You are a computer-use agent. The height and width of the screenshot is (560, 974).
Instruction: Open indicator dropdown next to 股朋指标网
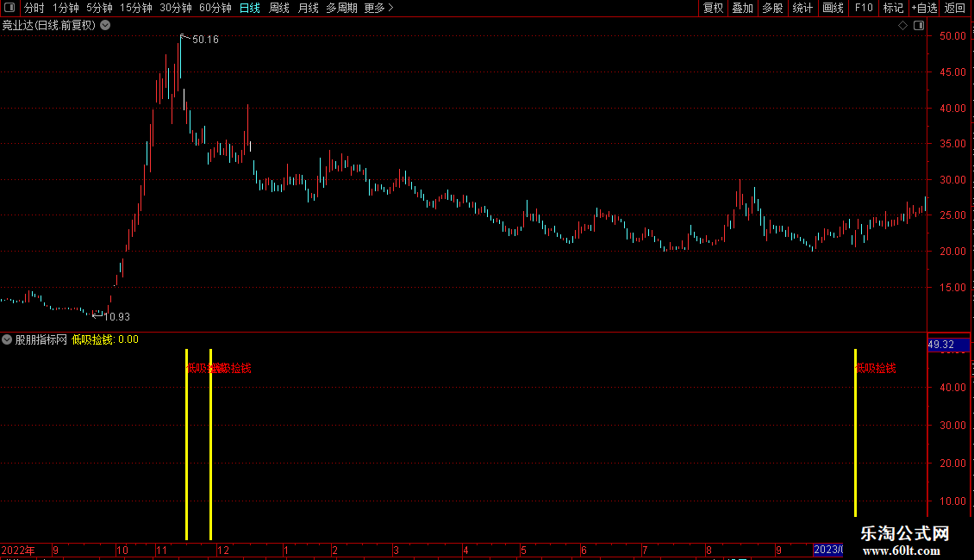[7, 339]
